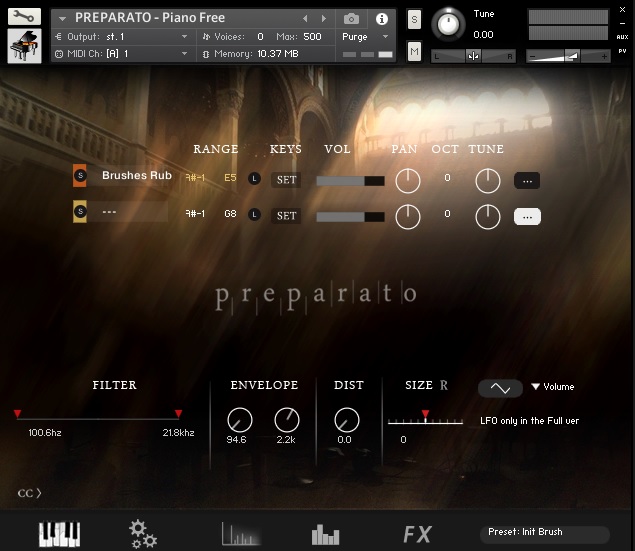Click the envelope release knob 2.2k
Image resolution: width=635 pixels, height=551 pixels.
point(287,420)
